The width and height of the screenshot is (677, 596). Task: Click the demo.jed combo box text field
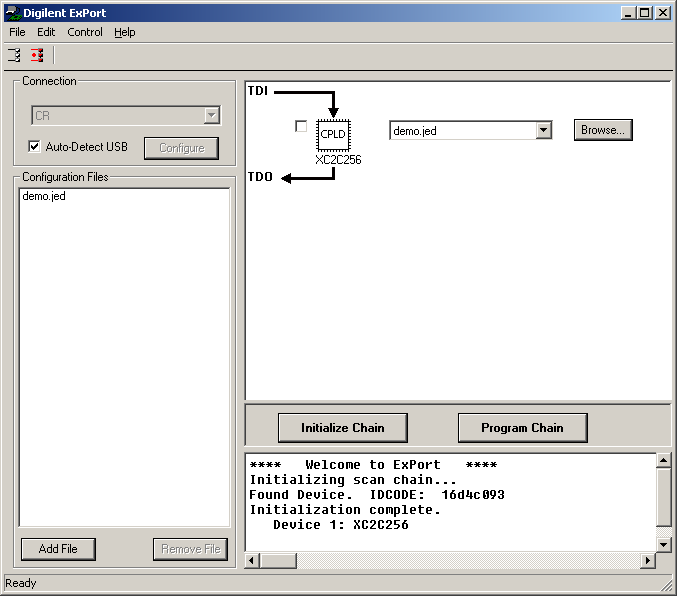[463, 131]
